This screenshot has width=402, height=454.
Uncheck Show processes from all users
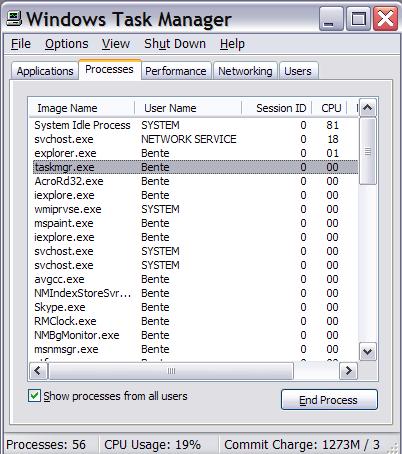[x=35, y=396]
